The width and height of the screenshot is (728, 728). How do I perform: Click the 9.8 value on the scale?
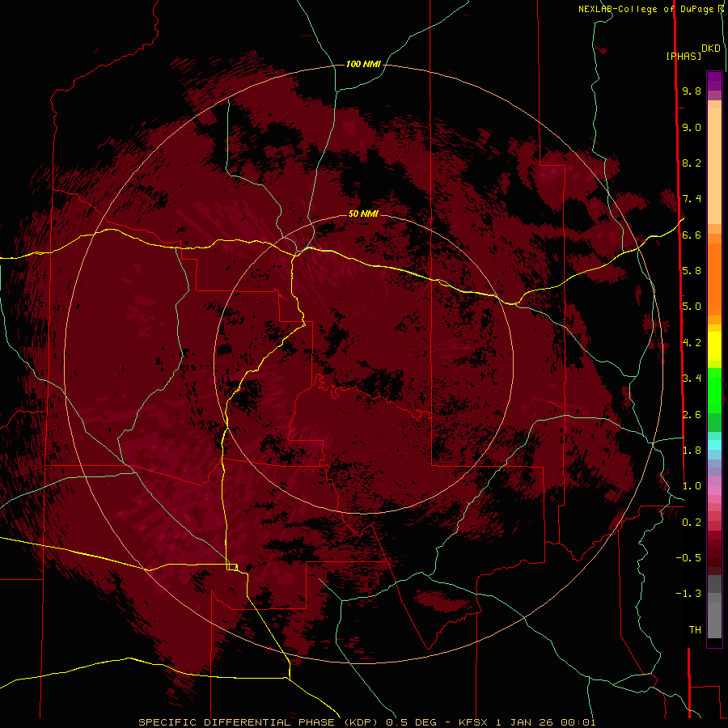(692, 91)
